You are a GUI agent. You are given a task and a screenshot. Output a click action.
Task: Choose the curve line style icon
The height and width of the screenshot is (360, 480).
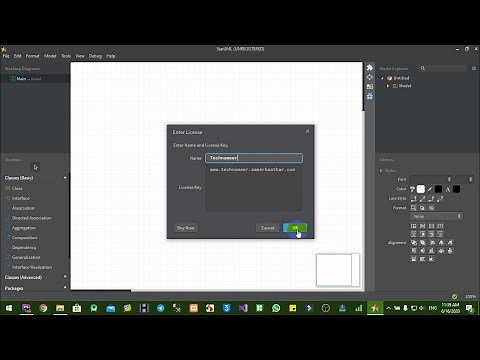click(440, 199)
